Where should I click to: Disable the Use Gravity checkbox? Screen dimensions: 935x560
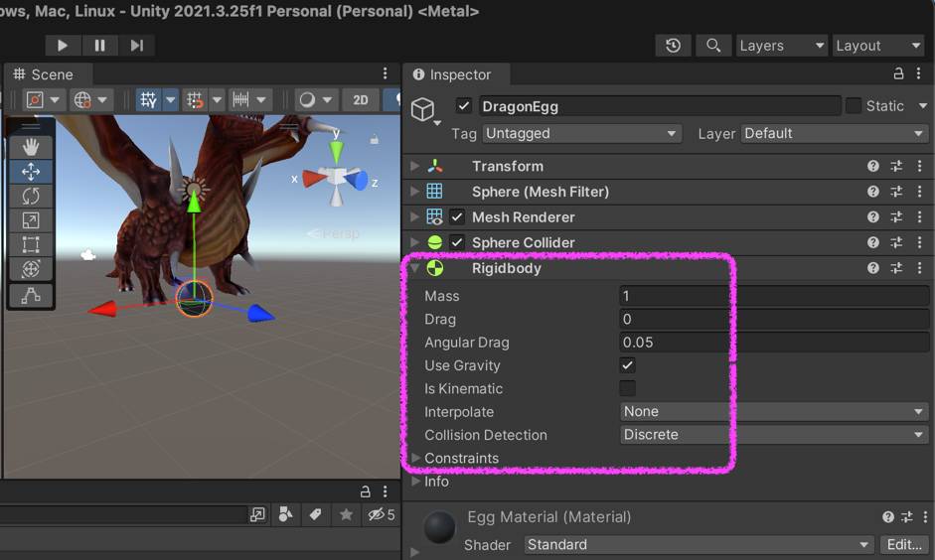(628, 365)
